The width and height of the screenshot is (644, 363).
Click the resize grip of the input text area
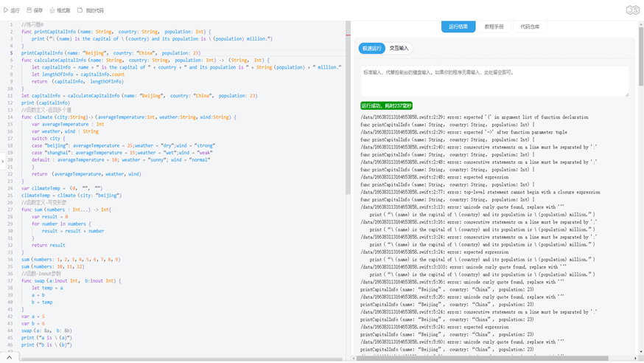click(x=627, y=94)
